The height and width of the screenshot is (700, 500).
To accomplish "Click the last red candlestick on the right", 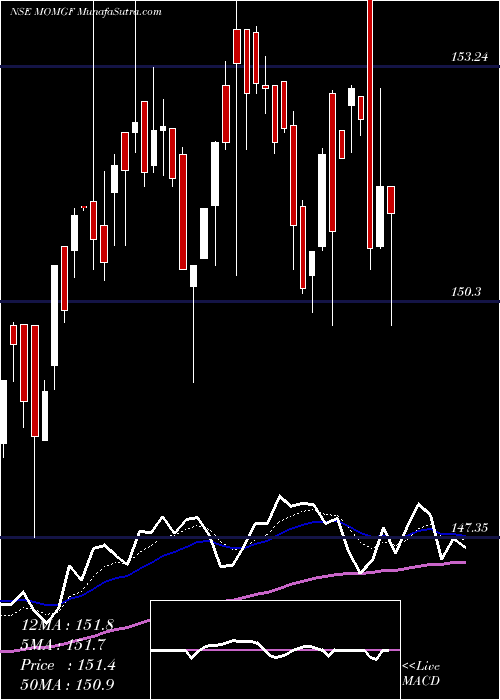I will coord(391,200).
